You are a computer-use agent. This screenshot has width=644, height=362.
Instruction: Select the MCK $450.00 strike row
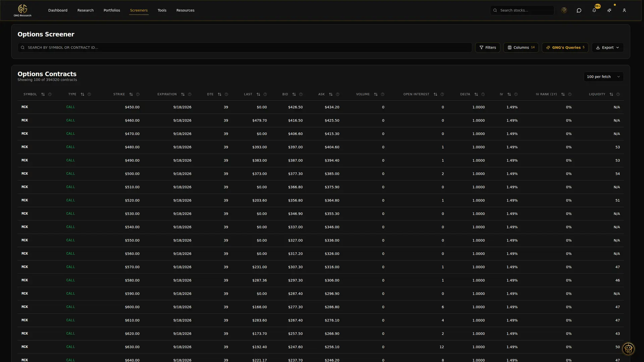point(320,107)
